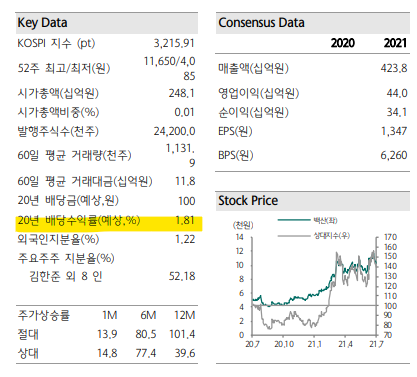Select shares value 24,200.0
417x377 pixels.
pyautogui.click(x=174, y=131)
